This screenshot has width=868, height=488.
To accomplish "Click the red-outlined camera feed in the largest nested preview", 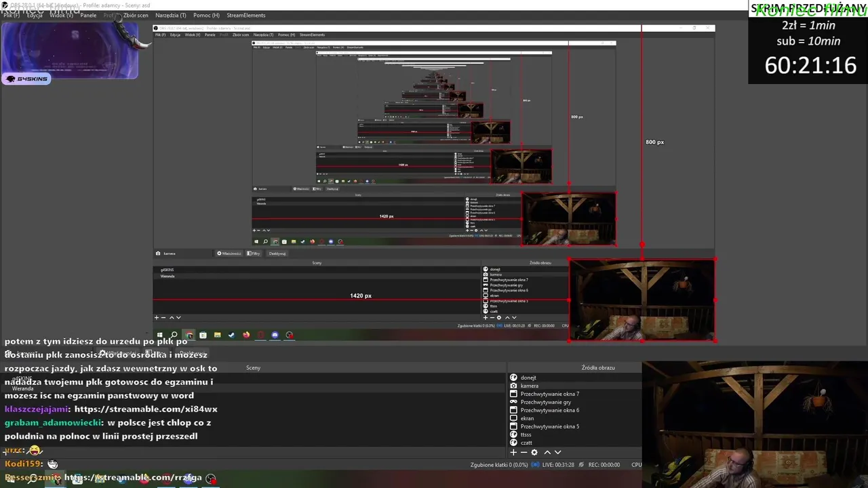I will click(642, 300).
